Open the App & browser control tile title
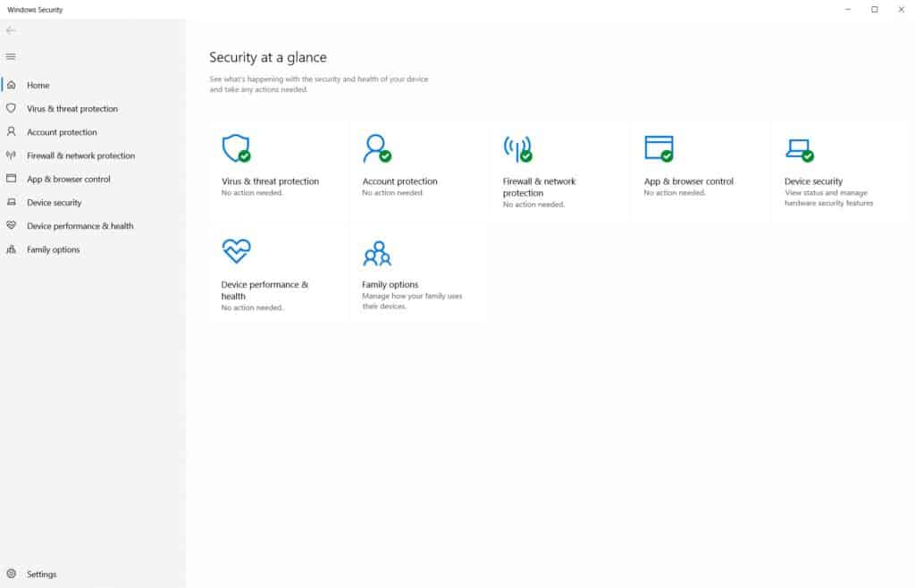Viewport: 915px width, 588px height. click(689, 181)
